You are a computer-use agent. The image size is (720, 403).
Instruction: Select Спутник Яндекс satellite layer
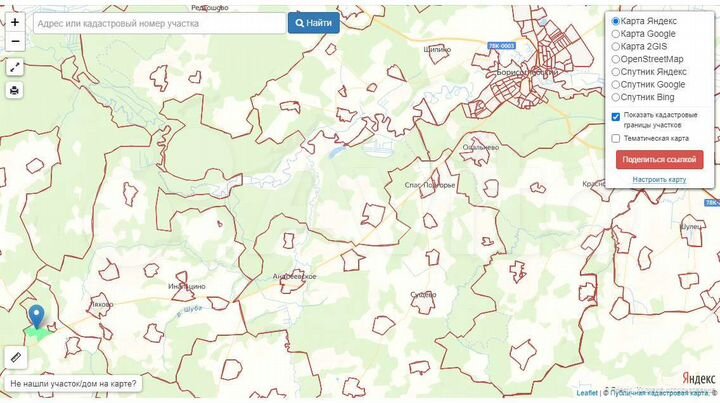click(x=616, y=72)
